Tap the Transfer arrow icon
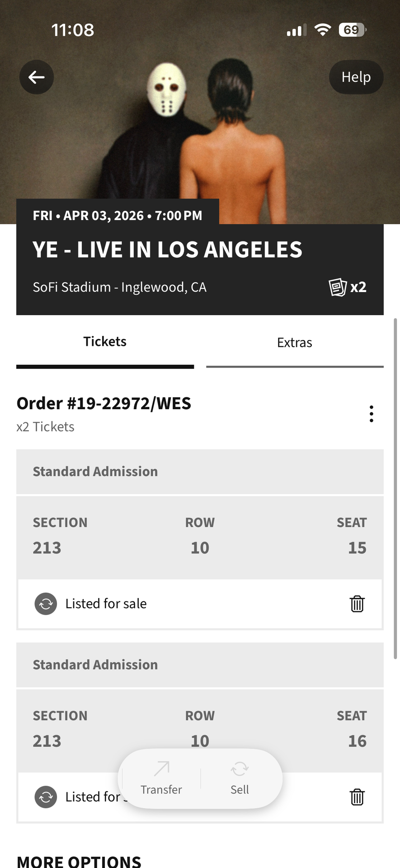This screenshot has height=868, width=400. pyautogui.click(x=161, y=769)
